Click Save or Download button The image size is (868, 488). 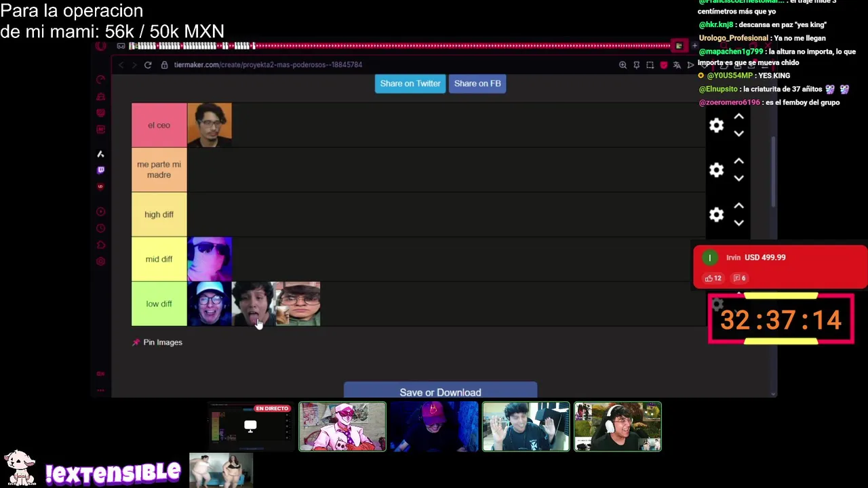[440, 390]
